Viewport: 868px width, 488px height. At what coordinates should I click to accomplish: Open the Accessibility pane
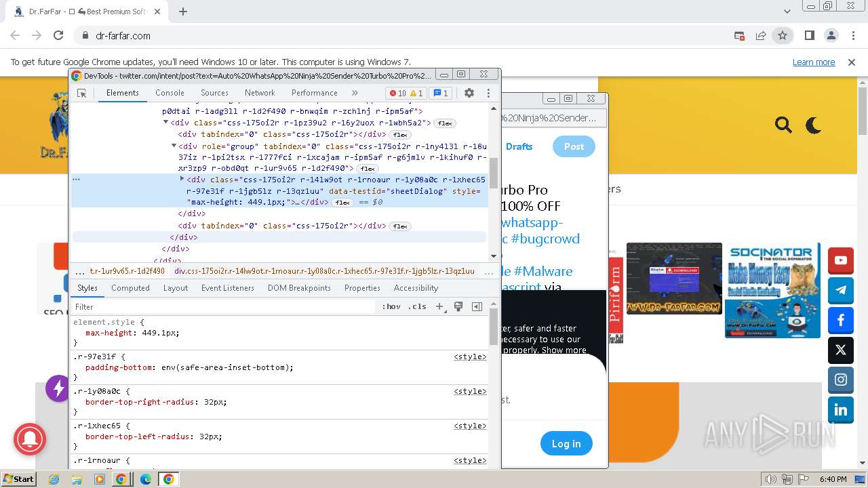pos(416,288)
